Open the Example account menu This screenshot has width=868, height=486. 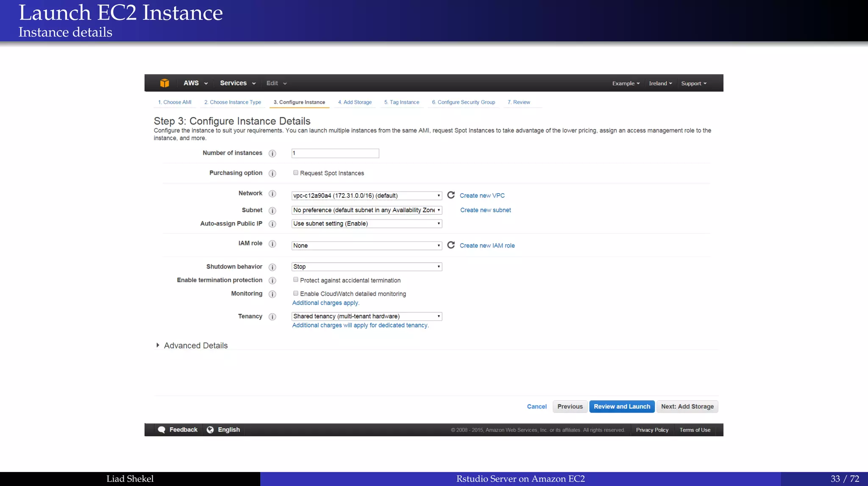(626, 83)
